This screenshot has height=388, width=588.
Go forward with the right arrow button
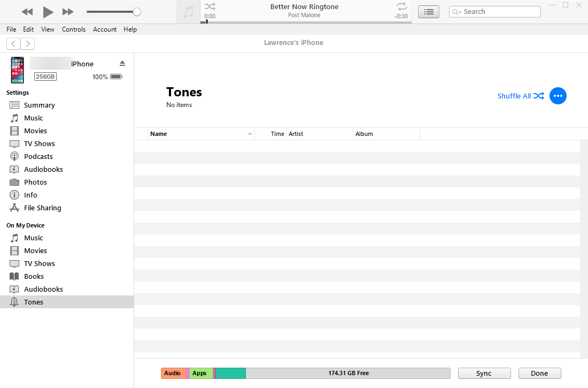coord(28,43)
